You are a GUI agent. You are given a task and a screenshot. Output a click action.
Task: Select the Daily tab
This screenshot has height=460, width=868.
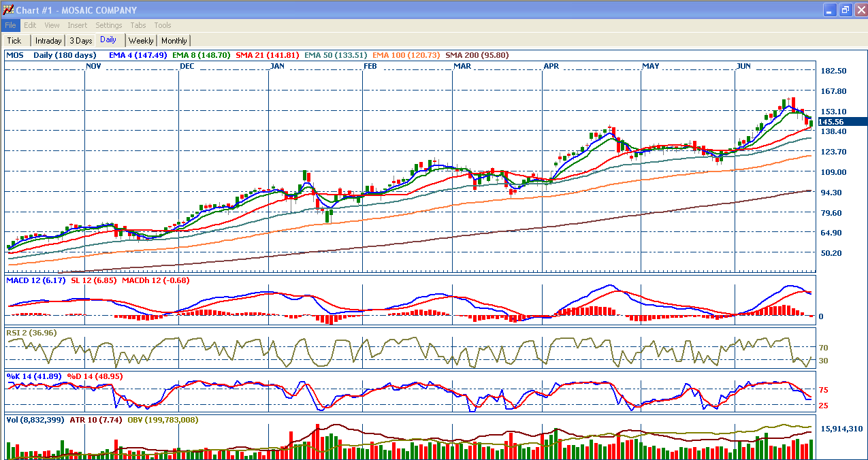[x=108, y=39]
